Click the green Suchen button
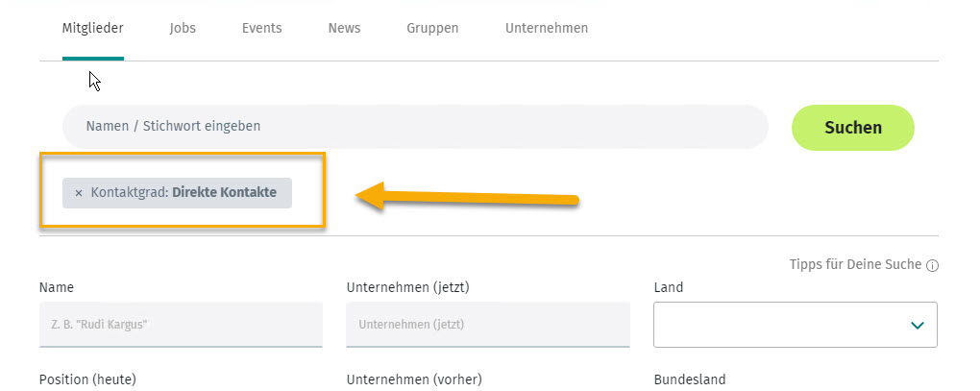 click(x=852, y=128)
